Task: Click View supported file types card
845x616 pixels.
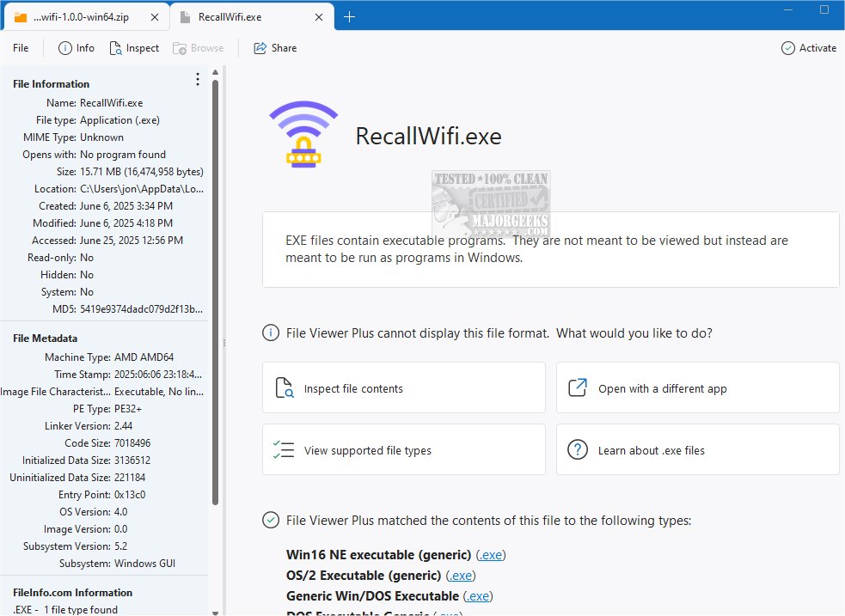Action: point(404,449)
